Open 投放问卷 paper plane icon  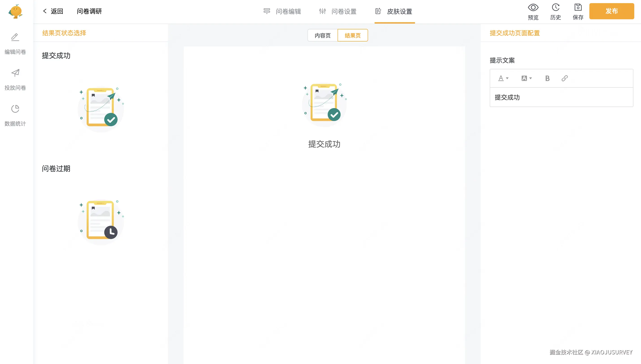point(15,73)
